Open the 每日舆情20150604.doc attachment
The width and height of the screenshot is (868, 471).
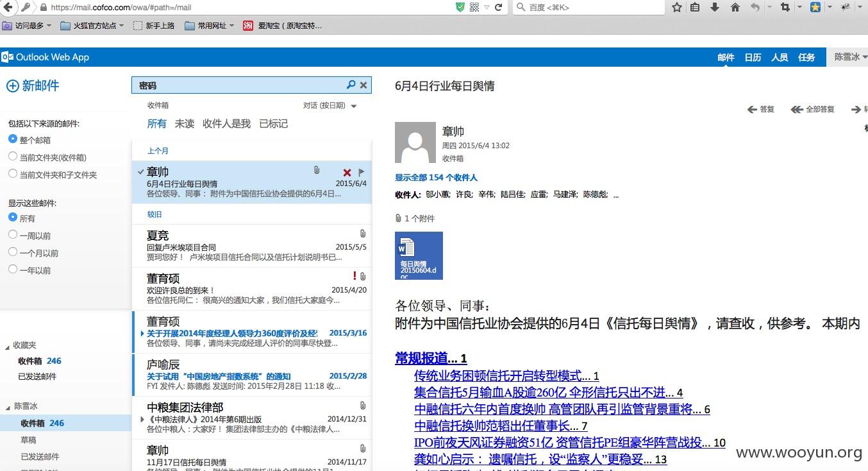pyautogui.click(x=419, y=255)
